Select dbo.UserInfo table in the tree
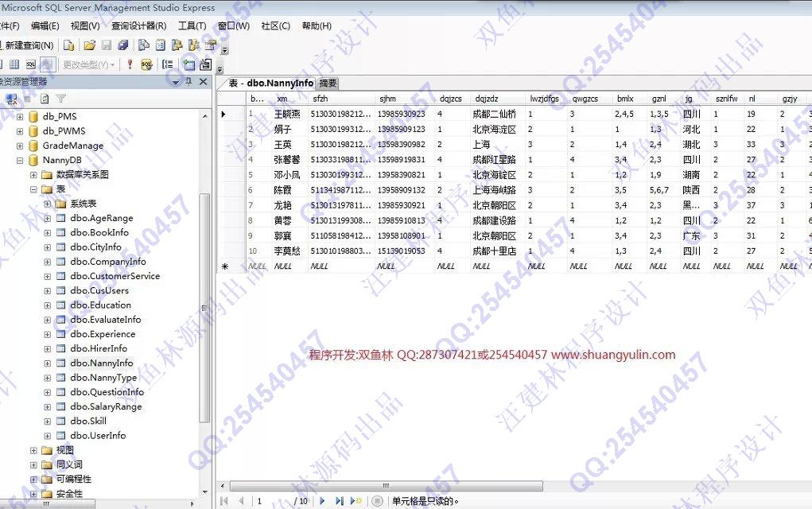The height and width of the screenshot is (509, 812). click(x=98, y=436)
